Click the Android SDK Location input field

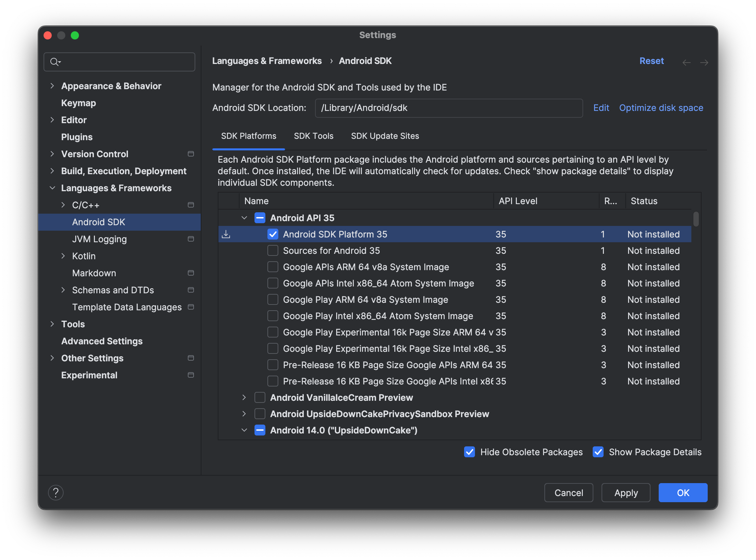pyautogui.click(x=448, y=108)
